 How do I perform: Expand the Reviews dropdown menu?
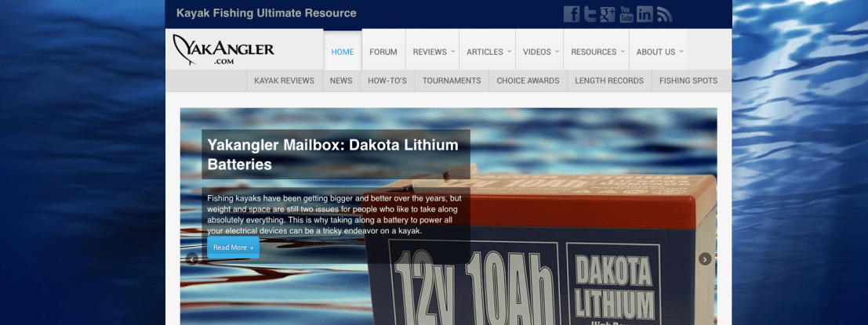434,52
